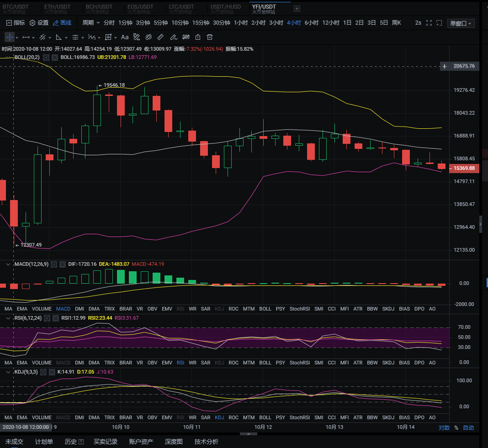Select the triangle angle drawing tool
The width and height of the screenshot is (488, 448).
pos(58,37)
